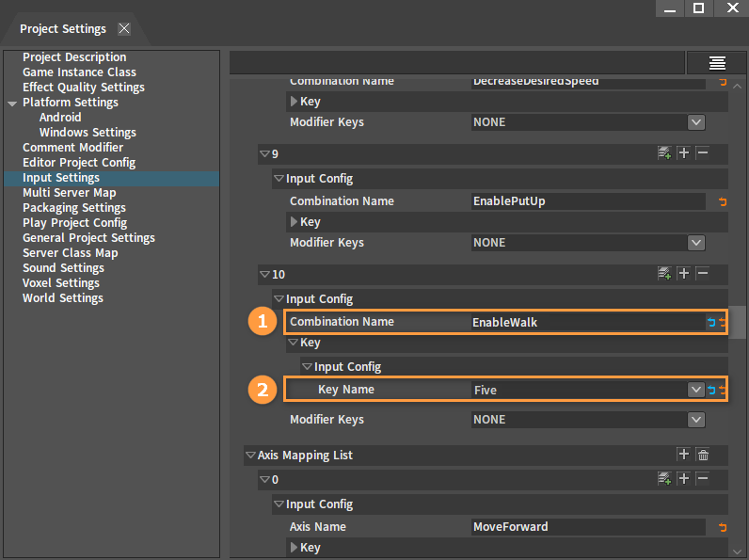The height and width of the screenshot is (560, 749).
Task: Click blue undo arrow beside EnableWalk
Action: 711,322
